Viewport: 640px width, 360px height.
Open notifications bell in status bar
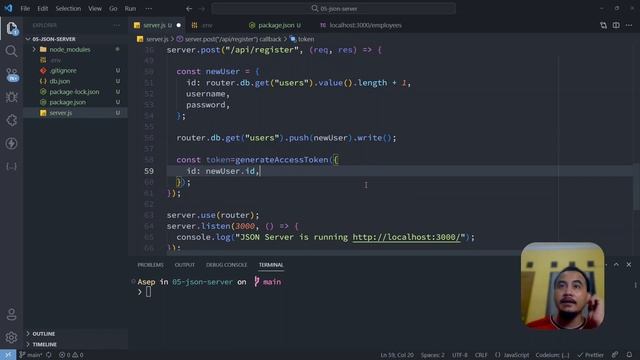[x=629, y=355]
